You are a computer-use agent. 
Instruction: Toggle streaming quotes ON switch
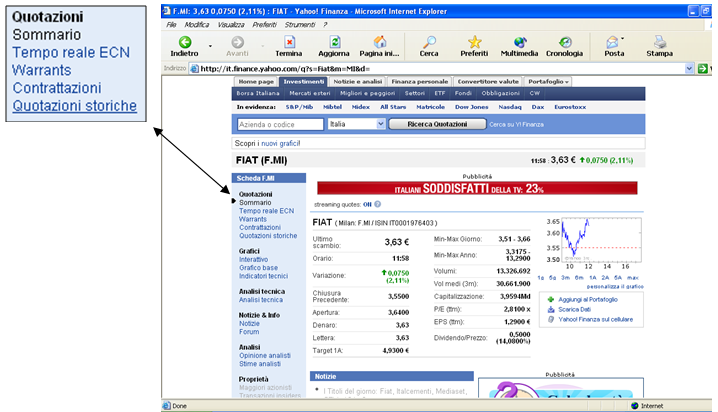click(367, 203)
